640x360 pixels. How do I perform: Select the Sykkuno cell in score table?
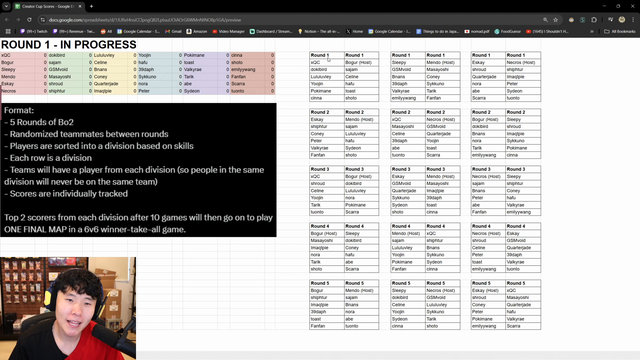pyautogui.click(x=154, y=77)
